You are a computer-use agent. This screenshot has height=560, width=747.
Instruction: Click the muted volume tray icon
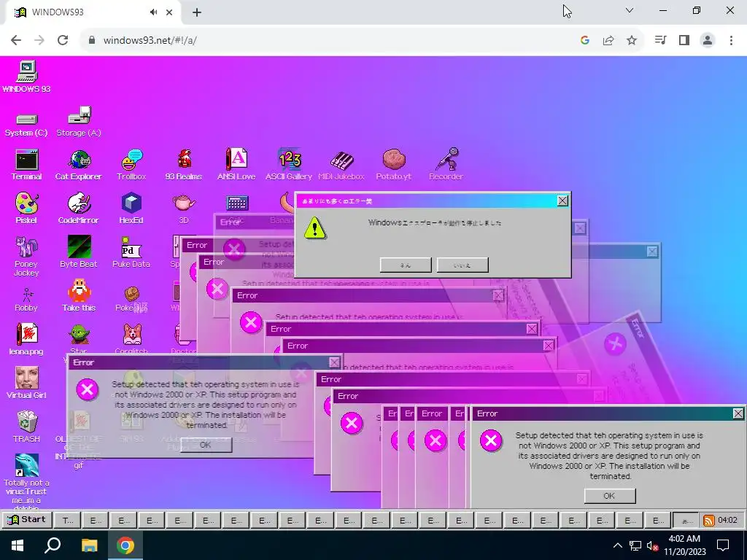(653, 545)
